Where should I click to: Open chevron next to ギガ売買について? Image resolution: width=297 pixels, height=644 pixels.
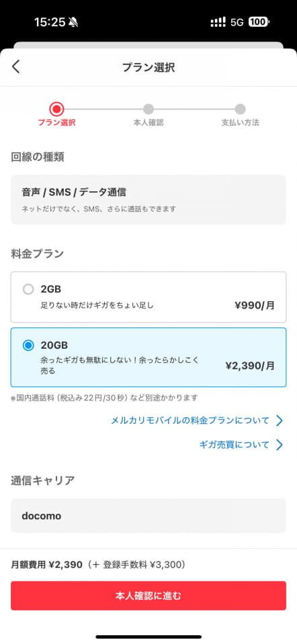click(280, 445)
